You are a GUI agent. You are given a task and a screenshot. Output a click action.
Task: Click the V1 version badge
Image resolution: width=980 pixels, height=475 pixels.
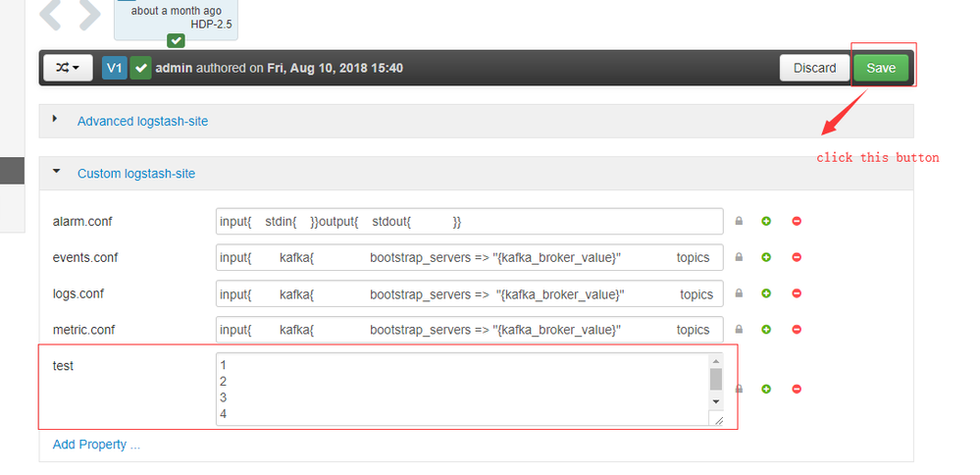click(x=115, y=68)
